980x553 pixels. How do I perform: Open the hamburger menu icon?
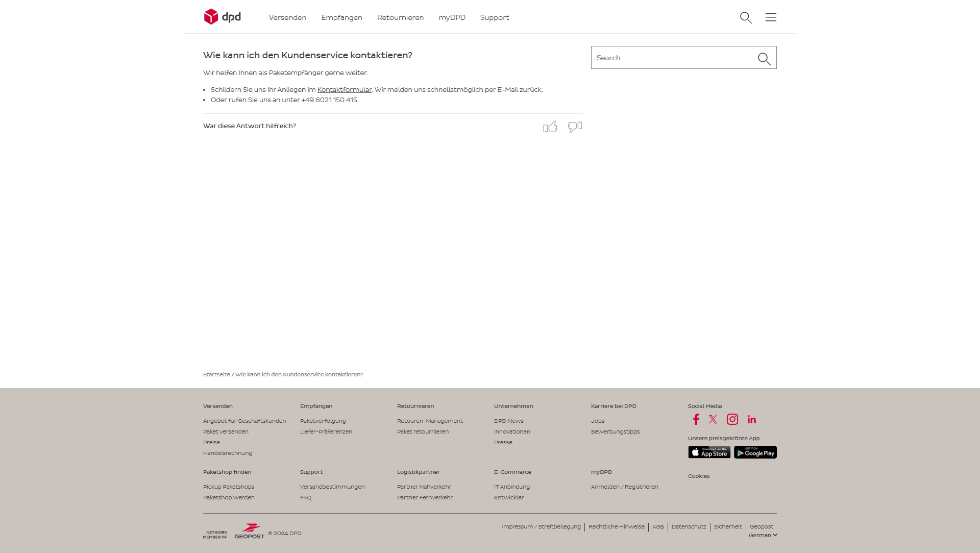(x=771, y=17)
